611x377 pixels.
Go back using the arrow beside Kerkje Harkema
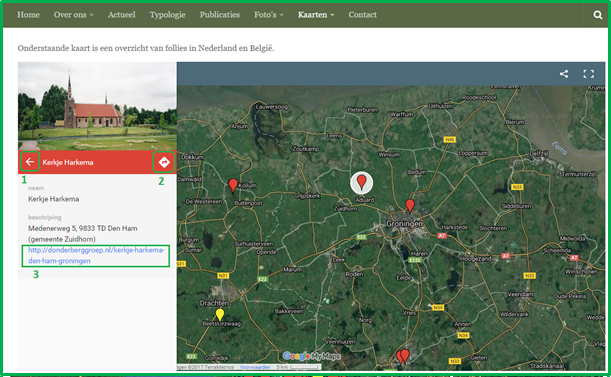(x=30, y=162)
